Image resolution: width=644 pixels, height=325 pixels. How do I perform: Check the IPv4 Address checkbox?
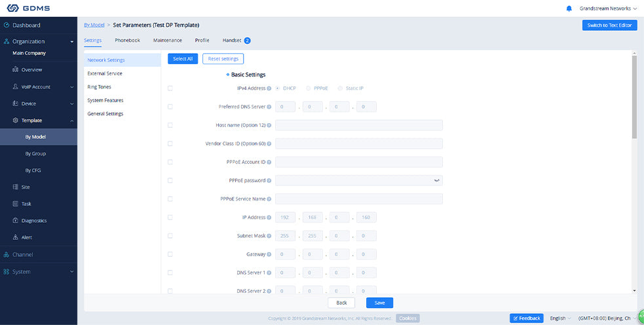tap(170, 88)
